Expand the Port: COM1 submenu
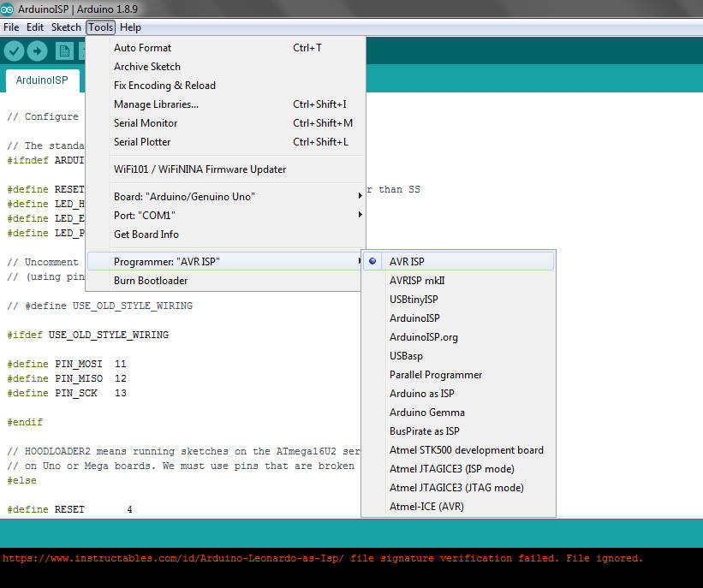 coord(225,216)
